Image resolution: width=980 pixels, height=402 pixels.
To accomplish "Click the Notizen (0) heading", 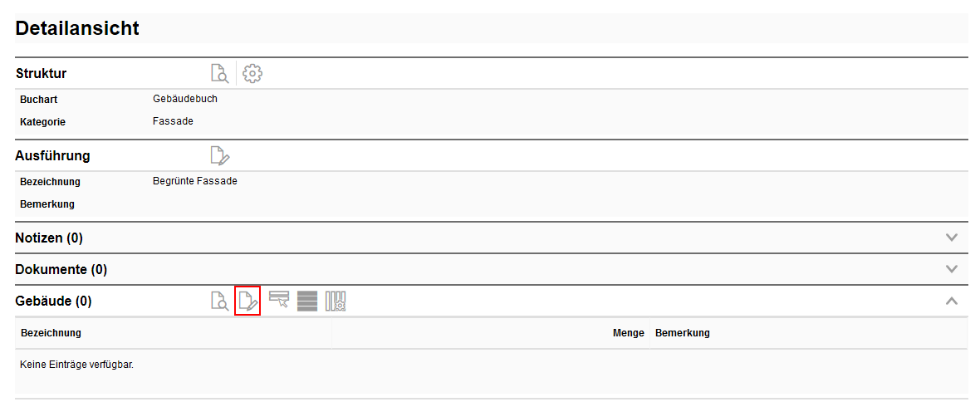I will [x=49, y=238].
